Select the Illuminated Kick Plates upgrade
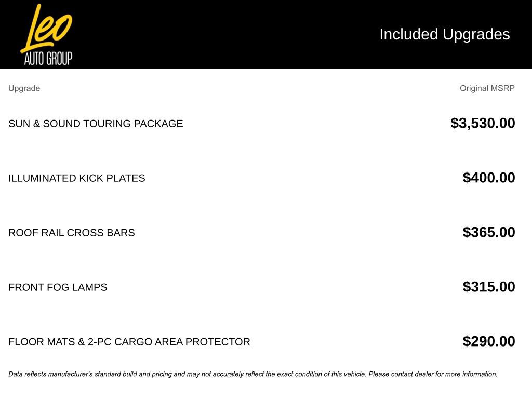 77,178
